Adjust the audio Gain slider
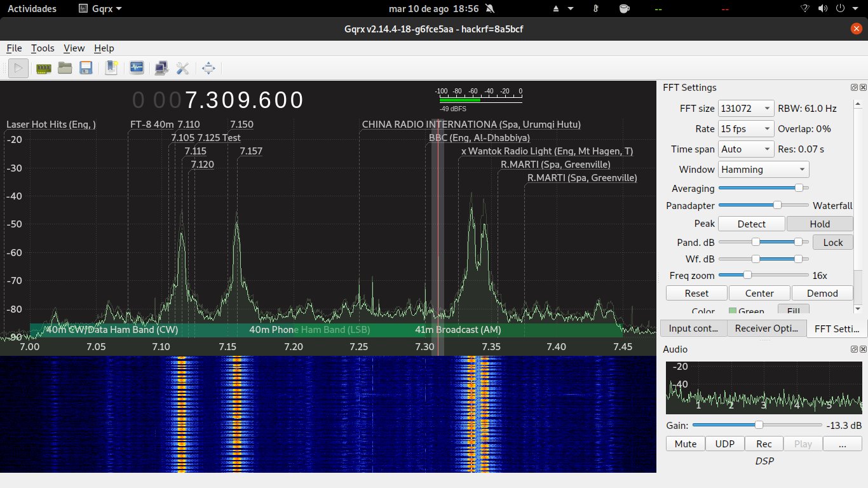Viewport: 868px width, 488px height. [x=757, y=425]
